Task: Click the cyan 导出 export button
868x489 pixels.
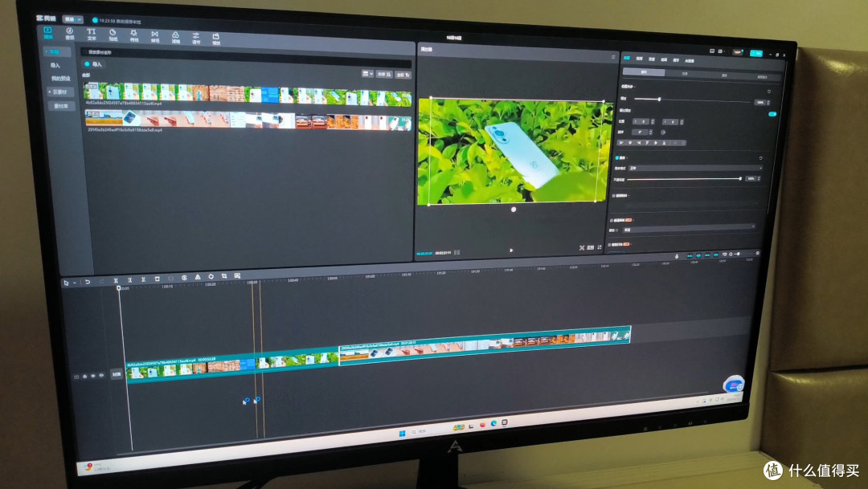Action: (x=756, y=53)
